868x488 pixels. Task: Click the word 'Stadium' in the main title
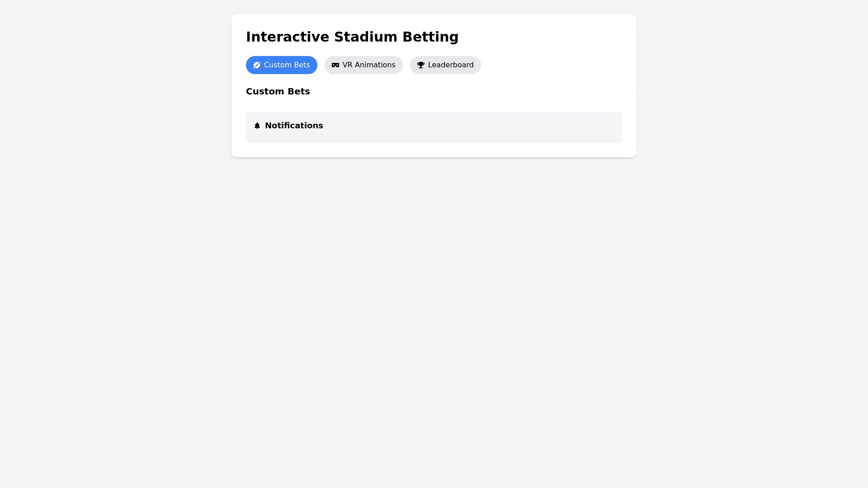click(366, 37)
